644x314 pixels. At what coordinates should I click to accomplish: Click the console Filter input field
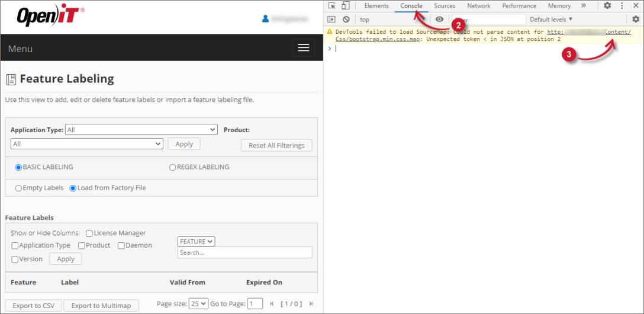coord(489,20)
